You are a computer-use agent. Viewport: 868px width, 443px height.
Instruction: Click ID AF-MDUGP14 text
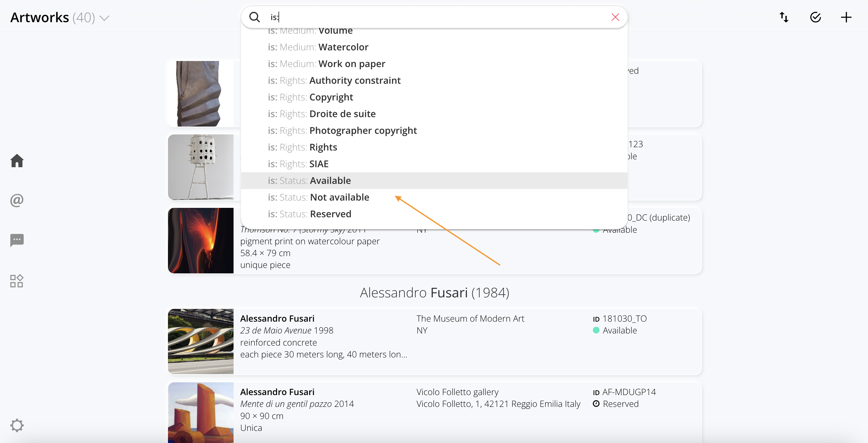tap(624, 392)
